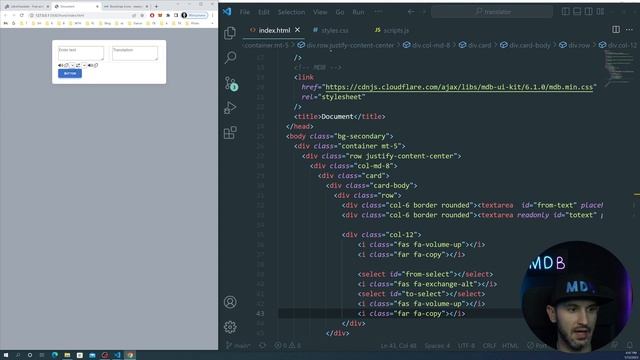Viewport: 640px width, 360px height.
Task: Open errors and warnings status indicator
Action: pos(288,345)
